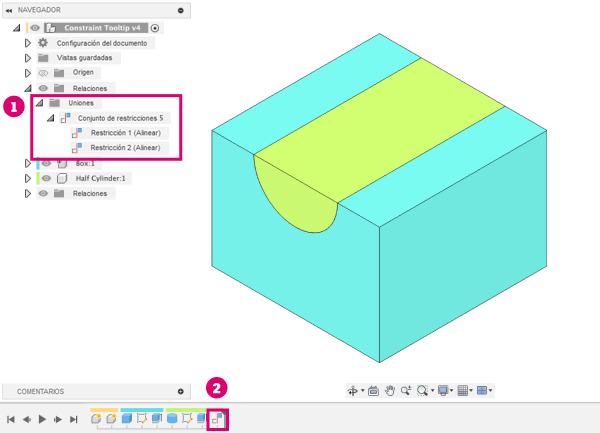
Task: Expand Relaciones folder below Half Cylinder:1
Action: (x=28, y=194)
